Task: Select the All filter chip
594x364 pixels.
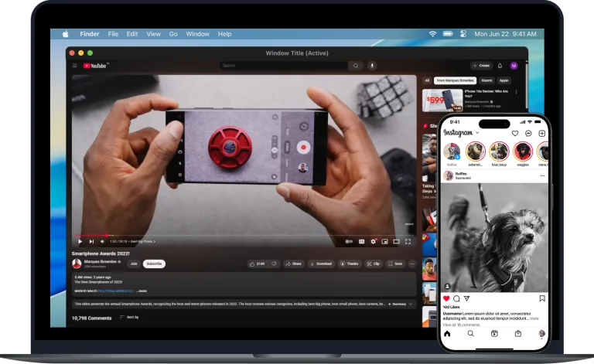Action: (427, 80)
